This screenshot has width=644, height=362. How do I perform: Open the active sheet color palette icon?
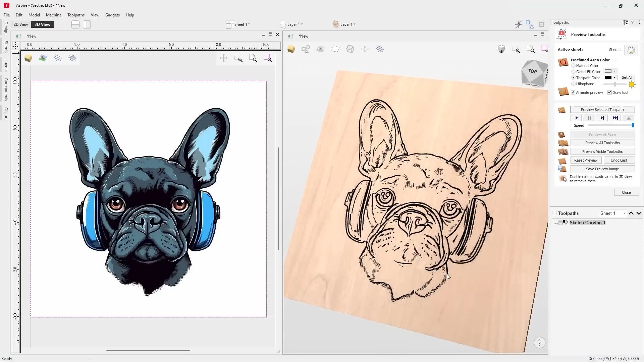pos(631,50)
